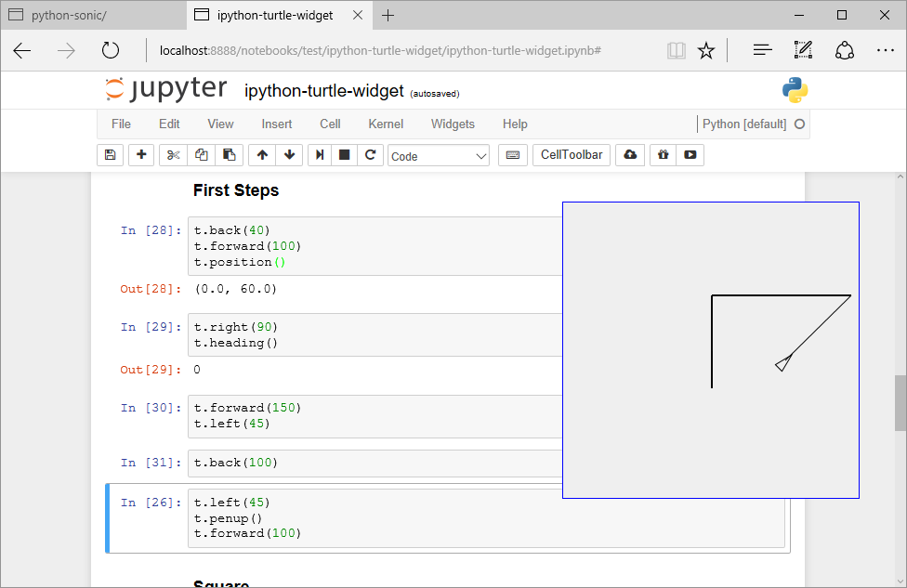
Task: Open a new browser tab
Action: pos(388,16)
